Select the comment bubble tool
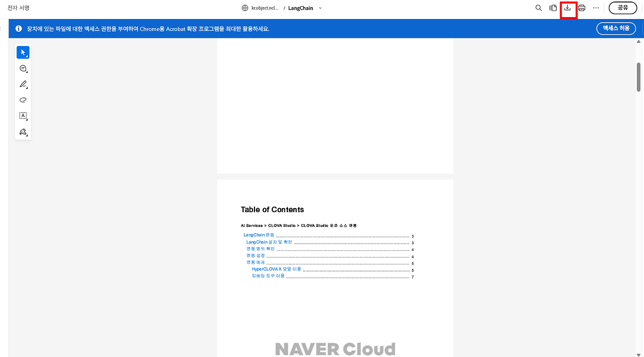 pos(23,68)
